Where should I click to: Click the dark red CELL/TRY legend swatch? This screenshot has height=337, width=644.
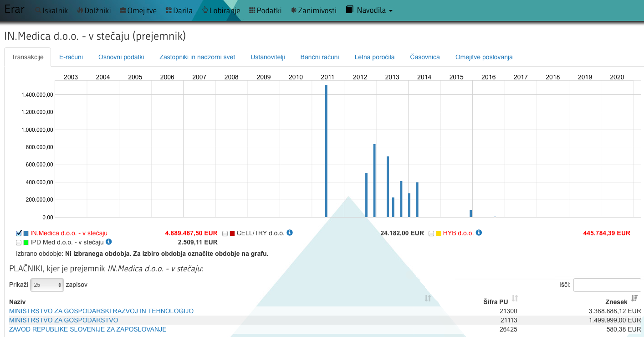pos(232,233)
